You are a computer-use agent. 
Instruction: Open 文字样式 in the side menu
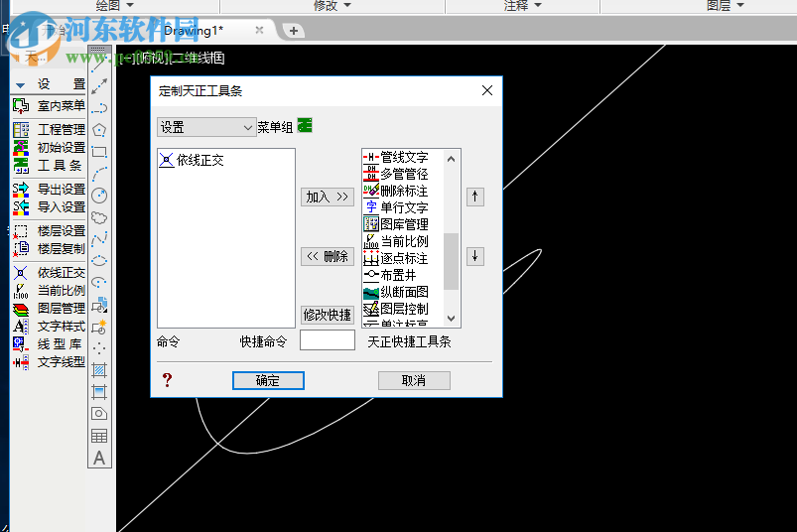click(x=49, y=326)
